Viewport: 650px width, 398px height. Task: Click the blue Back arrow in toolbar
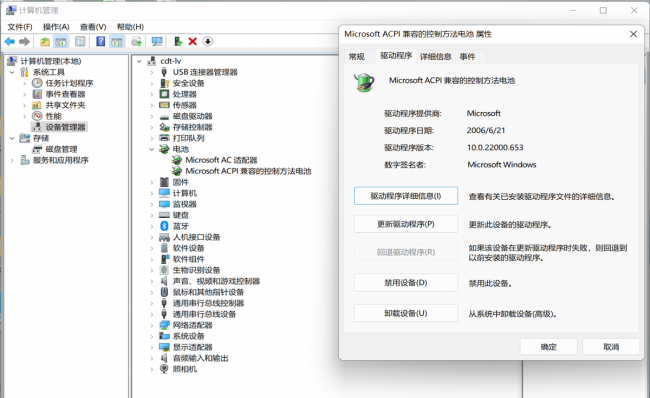(10, 41)
